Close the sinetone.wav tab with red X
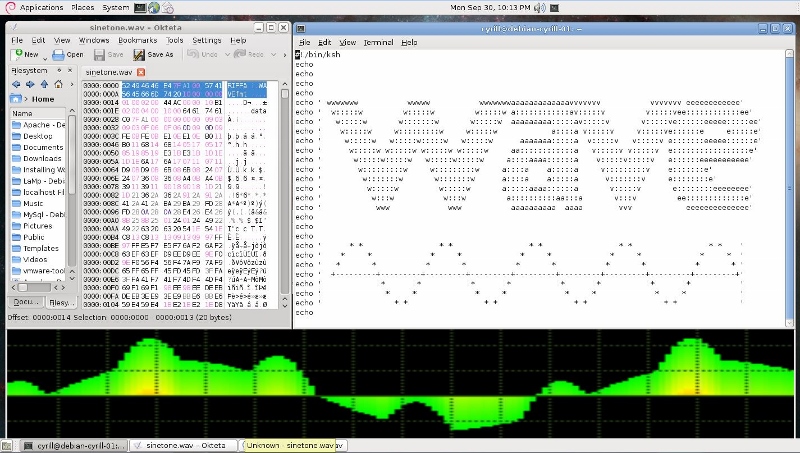The image size is (800, 453). tap(141, 72)
